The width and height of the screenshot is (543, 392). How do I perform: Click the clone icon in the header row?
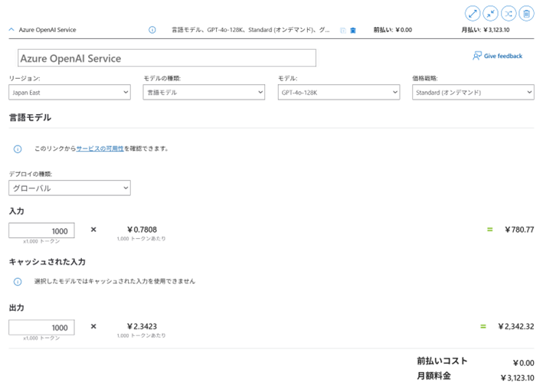click(343, 31)
